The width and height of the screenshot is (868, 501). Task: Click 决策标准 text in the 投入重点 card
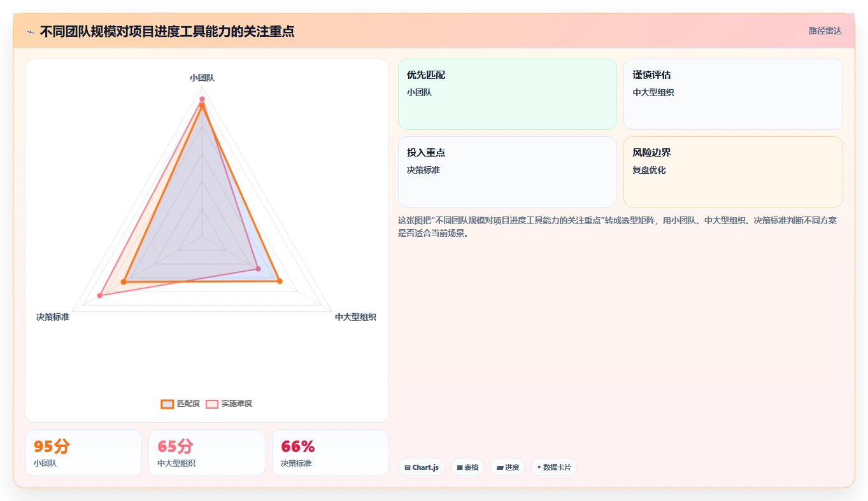pos(423,170)
